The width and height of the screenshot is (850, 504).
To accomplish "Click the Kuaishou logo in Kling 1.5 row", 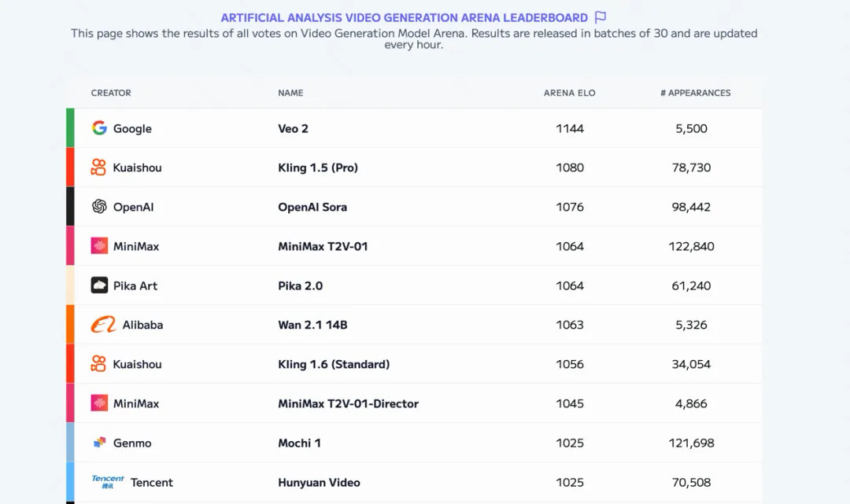I will pos(98,167).
